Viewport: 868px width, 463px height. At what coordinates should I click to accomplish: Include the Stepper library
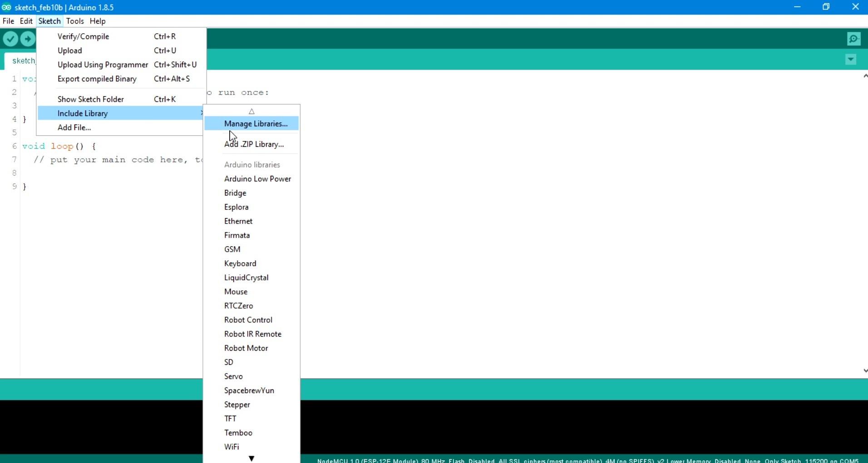click(x=252, y=404)
